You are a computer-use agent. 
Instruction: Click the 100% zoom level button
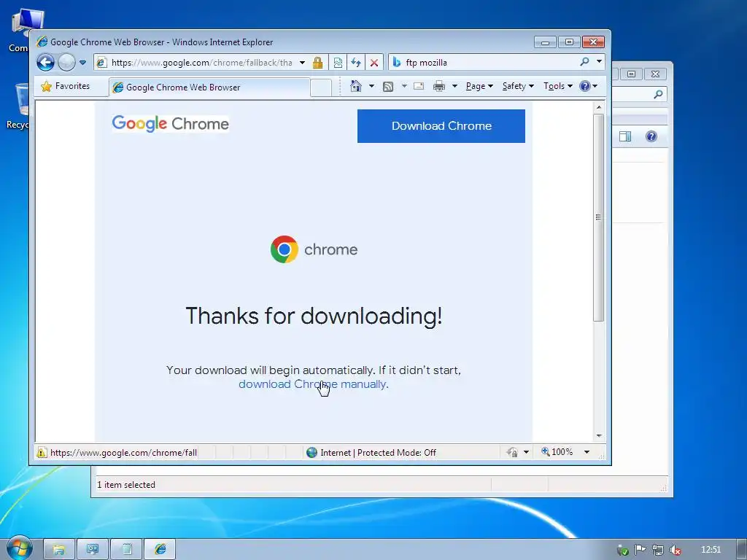tap(557, 452)
